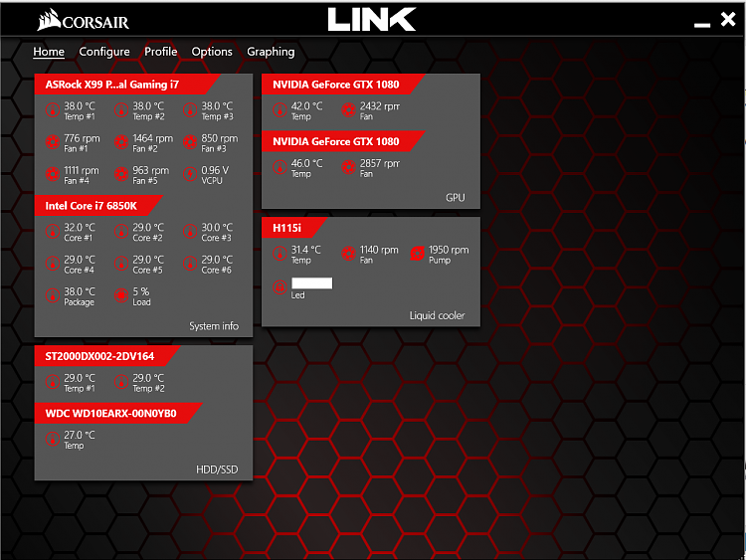Screen dimensions: 746x560
Task: Select the Fan #3 icon at 850 rpm
Action: click(x=190, y=142)
